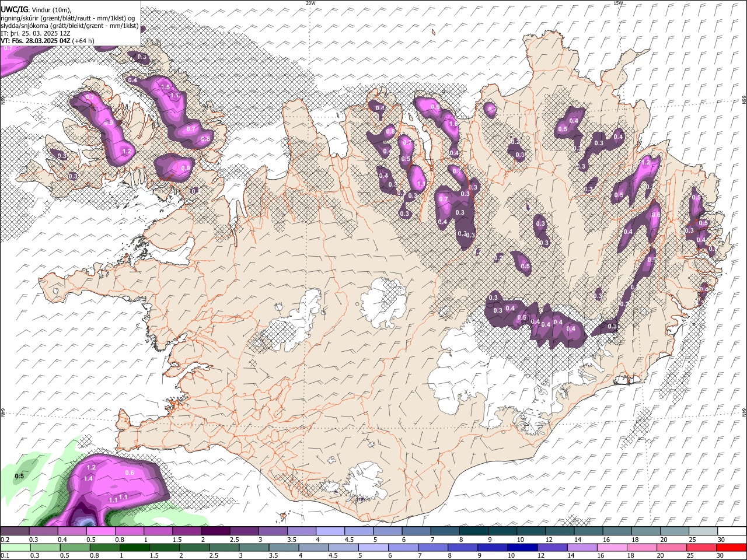747x560 pixels.
Task: Click the '1.5' precipitation value in the Westfjords
Action: point(165,87)
